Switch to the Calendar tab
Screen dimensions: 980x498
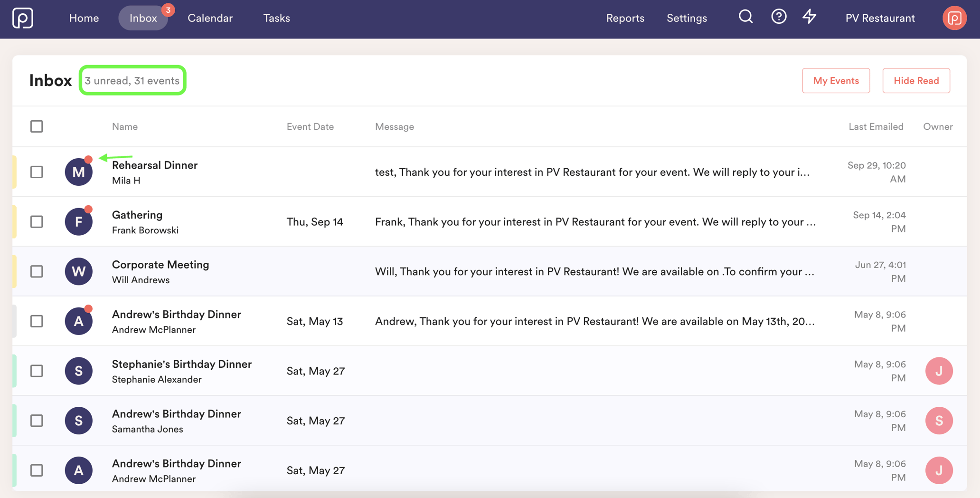[210, 18]
